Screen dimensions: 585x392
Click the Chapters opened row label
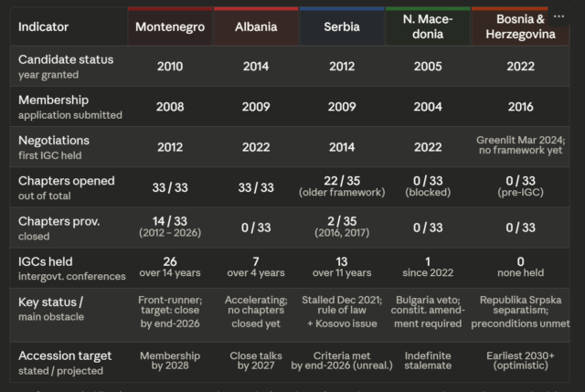pos(66,187)
